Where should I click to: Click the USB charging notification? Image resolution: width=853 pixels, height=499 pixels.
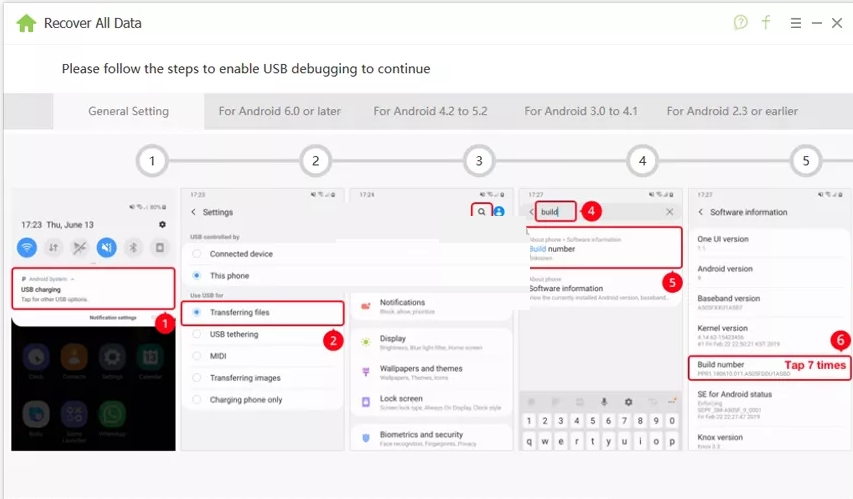pyautogui.click(x=93, y=289)
